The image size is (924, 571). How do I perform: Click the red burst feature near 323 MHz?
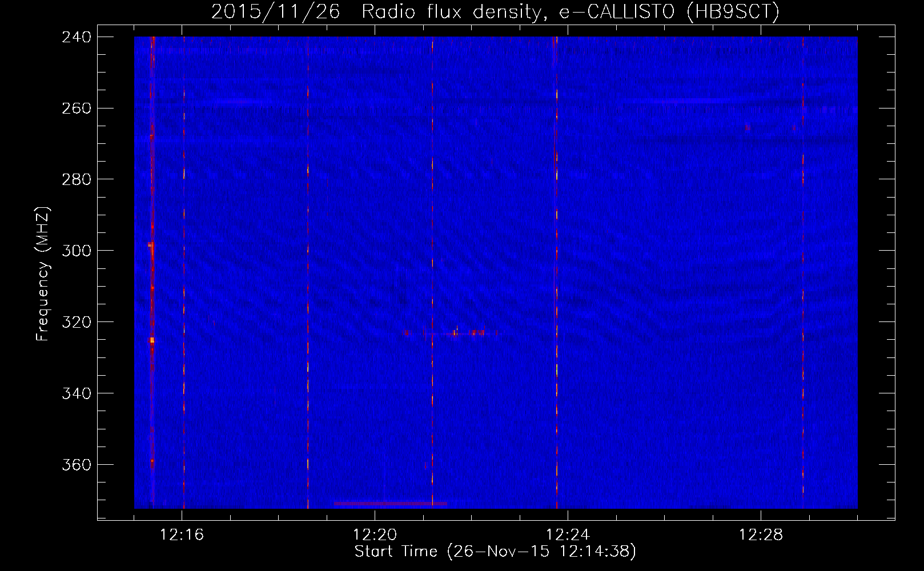(x=450, y=332)
